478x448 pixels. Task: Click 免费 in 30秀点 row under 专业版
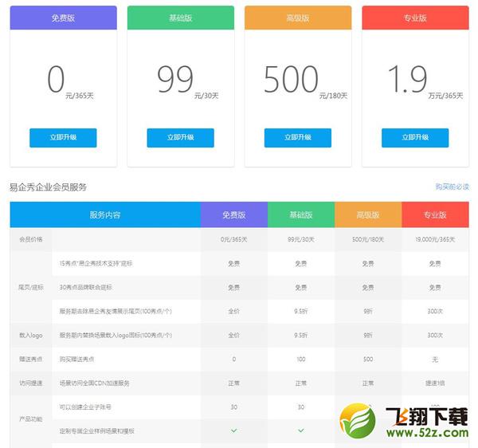(x=435, y=287)
